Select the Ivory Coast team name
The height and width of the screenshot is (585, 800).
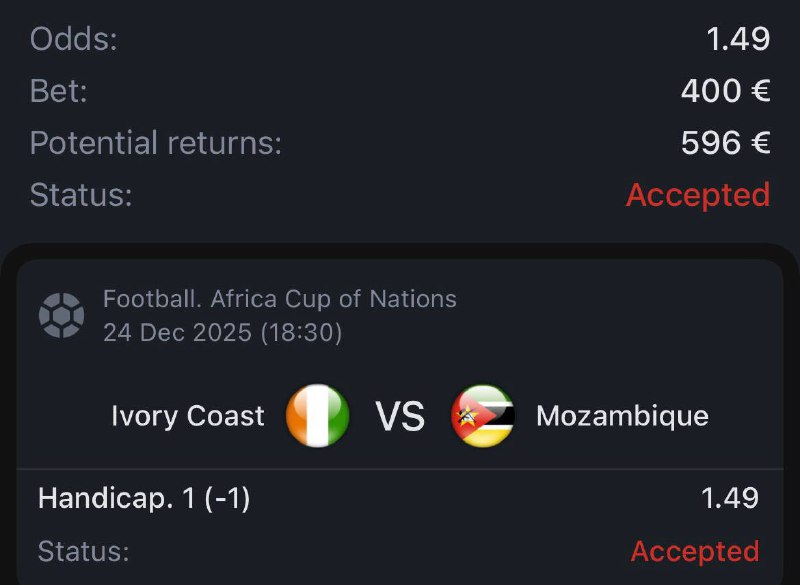(188, 416)
